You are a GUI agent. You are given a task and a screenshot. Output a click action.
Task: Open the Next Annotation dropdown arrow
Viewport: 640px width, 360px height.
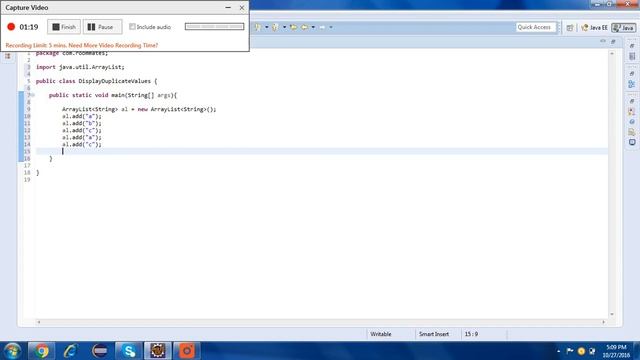tap(267, 27)
